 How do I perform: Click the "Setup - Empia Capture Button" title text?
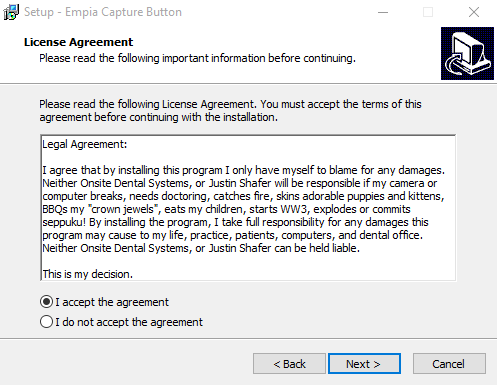[x=103, y=12]
